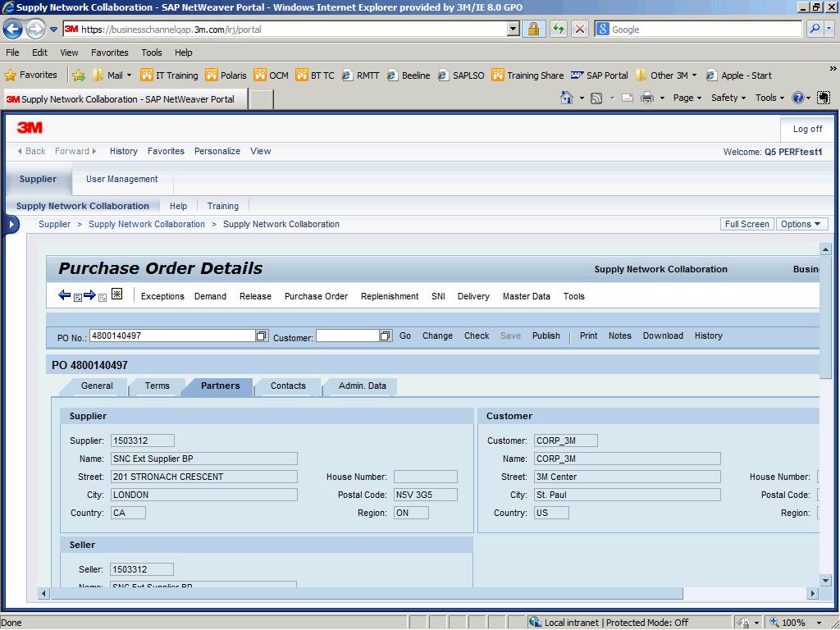Click the red Stop loading icon
This screenshot has width=840, height=630.
tap(580, 29)
